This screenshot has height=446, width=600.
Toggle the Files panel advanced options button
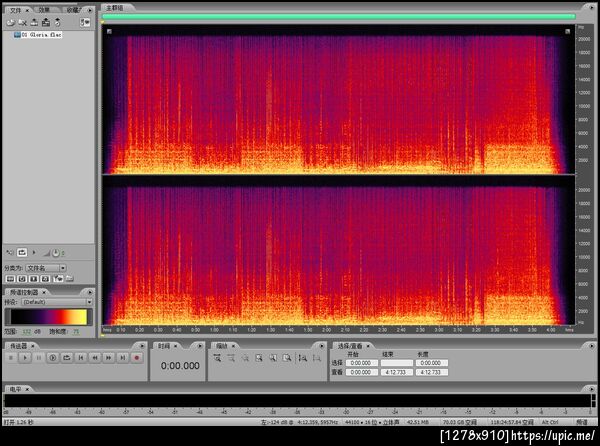pyautogui.click(x=85, y=23)
